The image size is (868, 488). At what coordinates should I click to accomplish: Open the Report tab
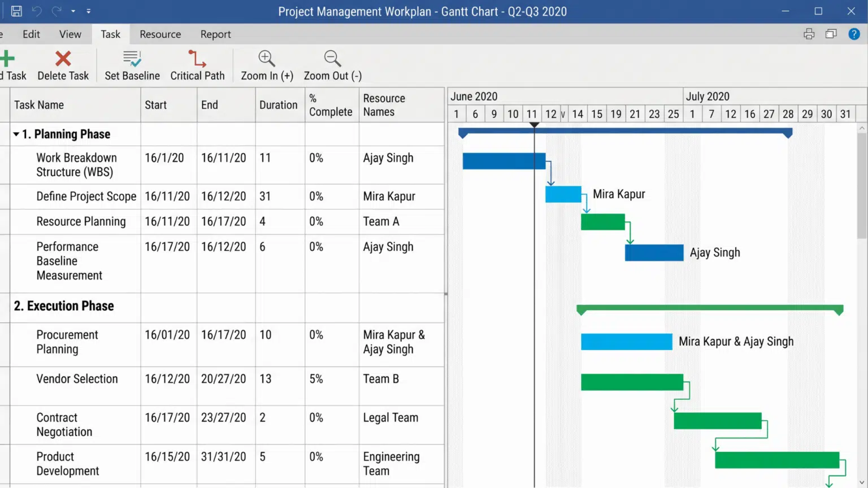(x=215, y=34)
